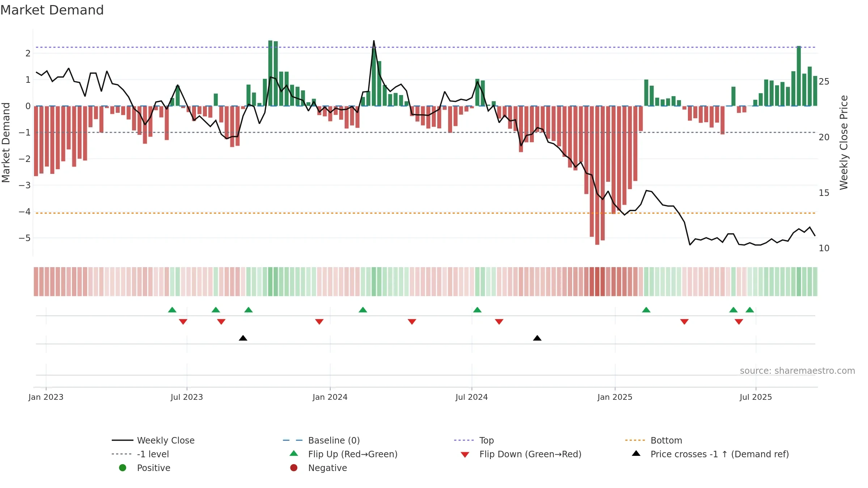Screen dimensions: 868x488
Task: Click the left axis value 2
Action: click(28, 53)
